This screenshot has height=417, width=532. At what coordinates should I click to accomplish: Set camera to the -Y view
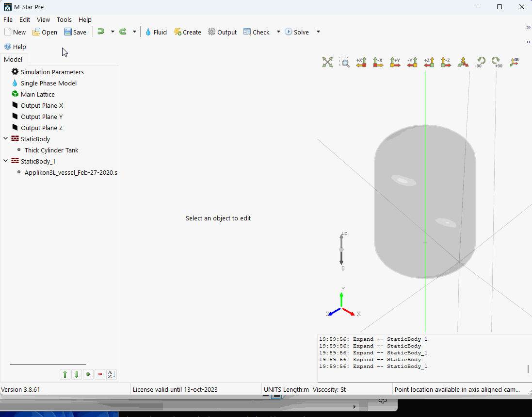[412, 62]
